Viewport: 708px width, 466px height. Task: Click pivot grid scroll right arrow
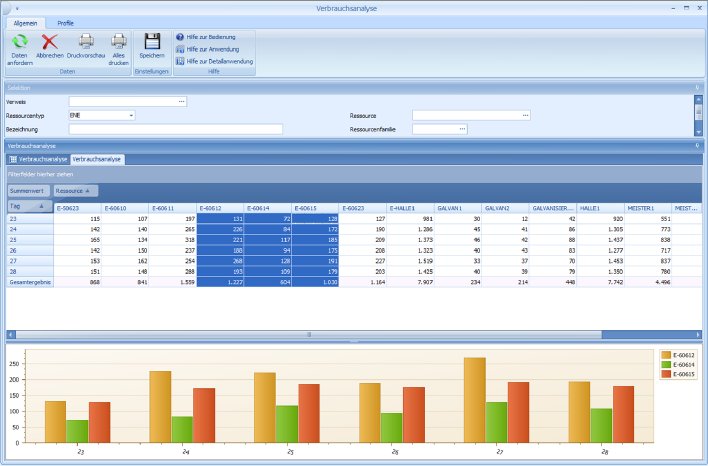point(698,335)
